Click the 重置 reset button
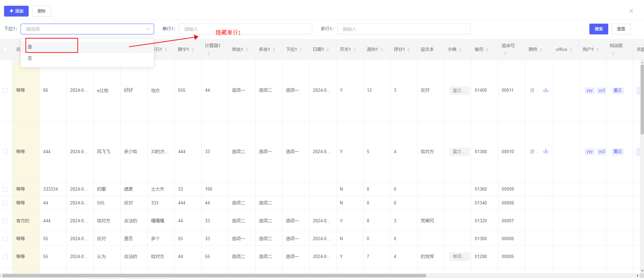The width and height of the screenshot is (644, 279). pyautogui.click(x=621, y=29)
